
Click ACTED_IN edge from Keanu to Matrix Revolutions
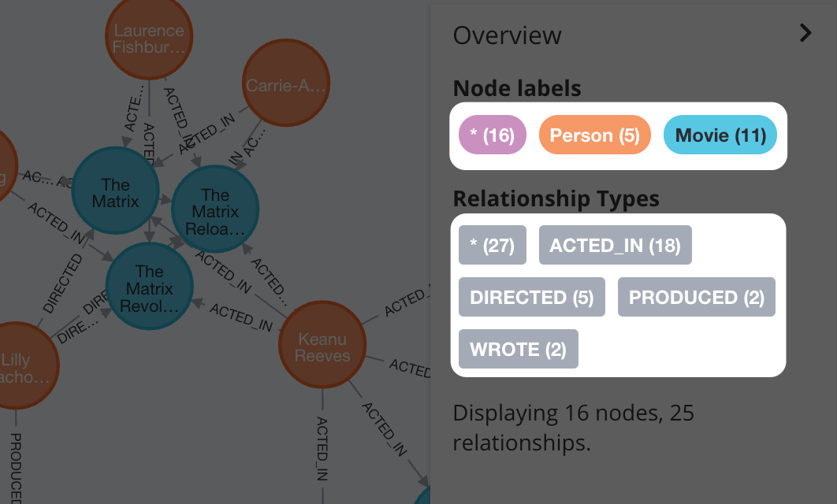click(x=240, y=317)
